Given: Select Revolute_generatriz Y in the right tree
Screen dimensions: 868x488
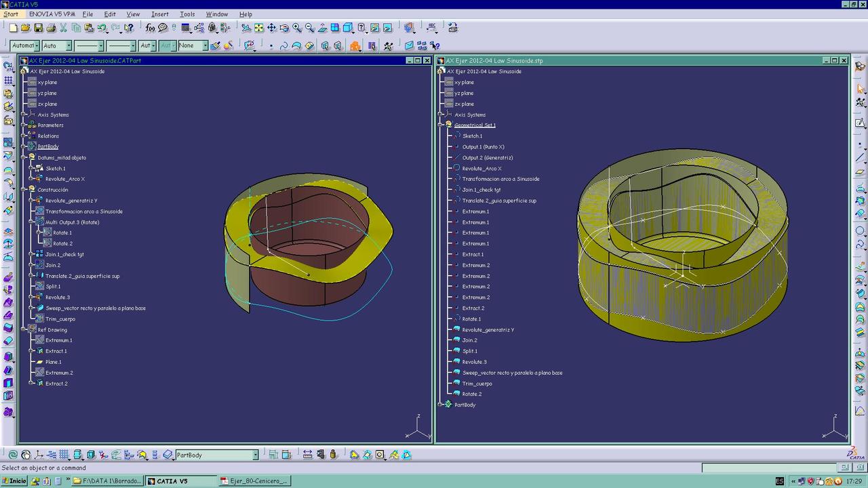Looking at the screenshot, I should tap(488, 329).
